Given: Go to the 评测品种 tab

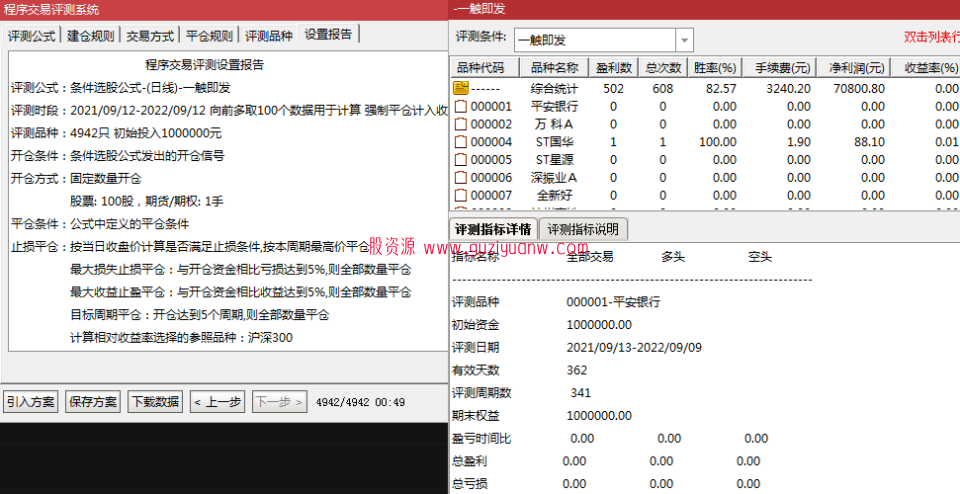Looking at the screenshot, I should 269,36.
